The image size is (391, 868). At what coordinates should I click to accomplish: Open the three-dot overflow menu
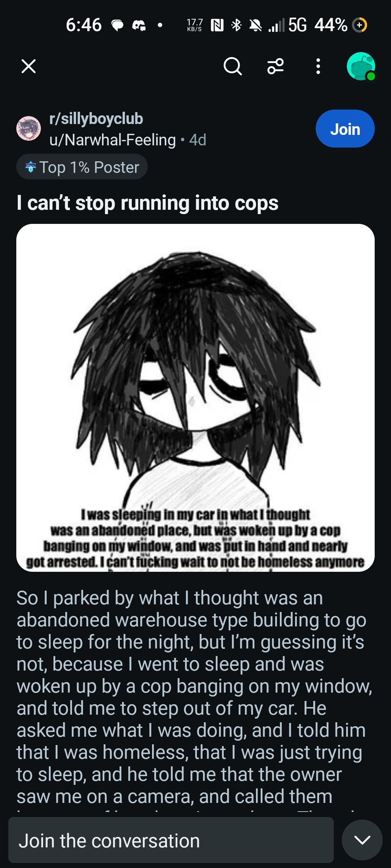tap(318, 66)
